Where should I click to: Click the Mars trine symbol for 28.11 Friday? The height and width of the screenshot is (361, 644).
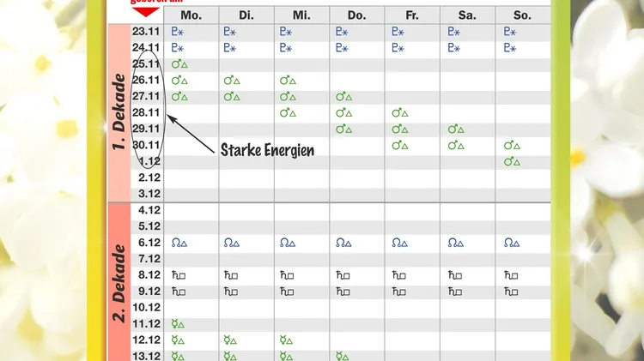[x=399, y=113]
